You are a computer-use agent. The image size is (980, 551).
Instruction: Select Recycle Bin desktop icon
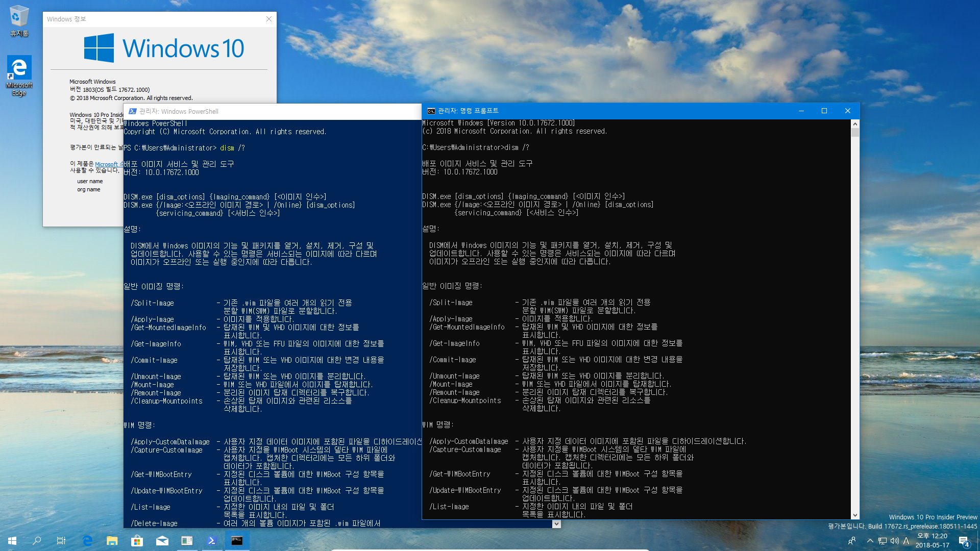tap(19, 21)
